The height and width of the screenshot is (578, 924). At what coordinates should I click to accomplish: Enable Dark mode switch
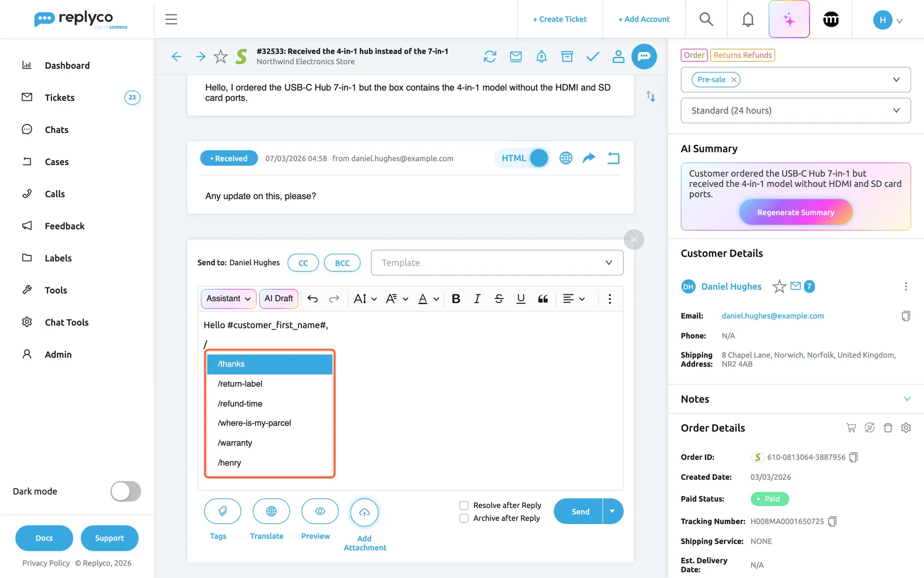126,491
